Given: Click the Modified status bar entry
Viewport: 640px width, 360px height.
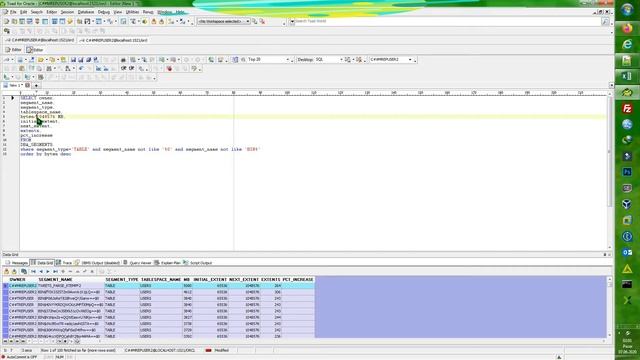Looking at the screenshot, I should (x=221, y=350).
